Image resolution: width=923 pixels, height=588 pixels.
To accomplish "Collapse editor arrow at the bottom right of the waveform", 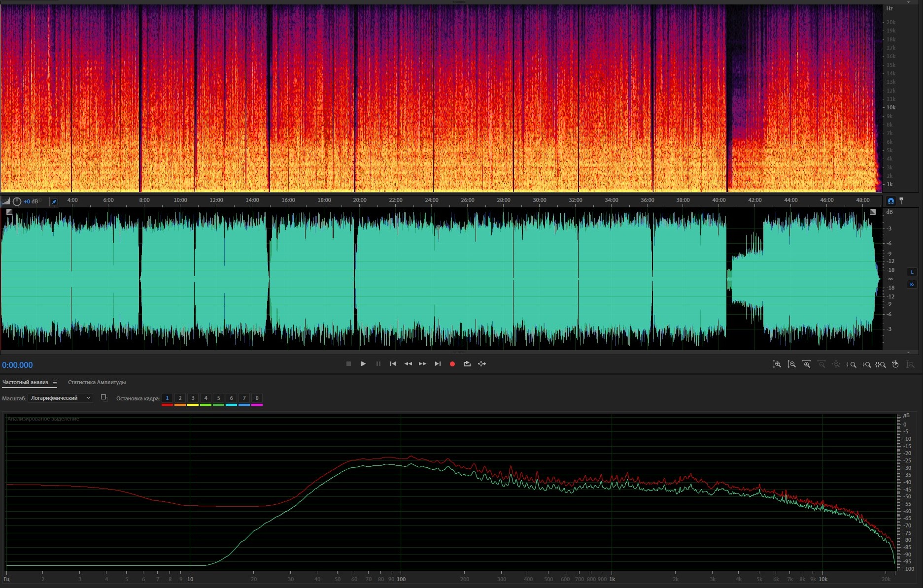I will tap(908, 352).
